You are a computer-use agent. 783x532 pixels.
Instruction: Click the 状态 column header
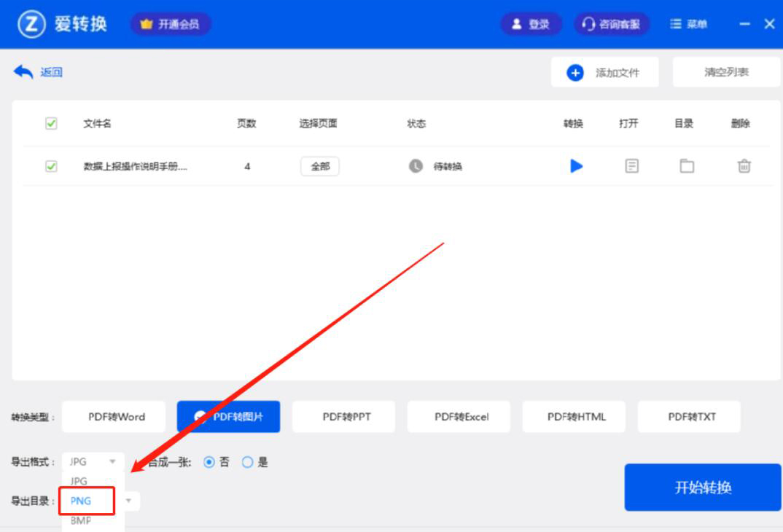point(416,123)
